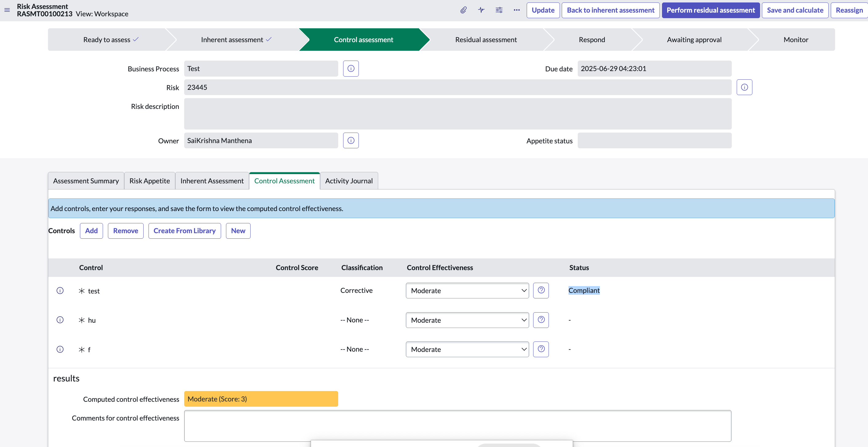Click Back to inherent assessment
This screenshot has height=447, width=868.
(x=610, y=10)
